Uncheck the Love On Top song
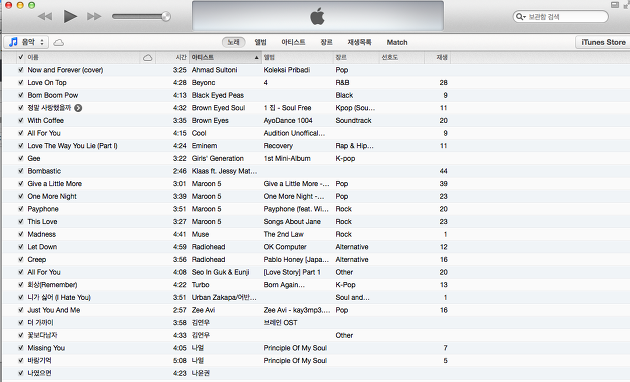The width and height of the screenshot is (630, 382). pyautogui.click(x=20, y=82)
